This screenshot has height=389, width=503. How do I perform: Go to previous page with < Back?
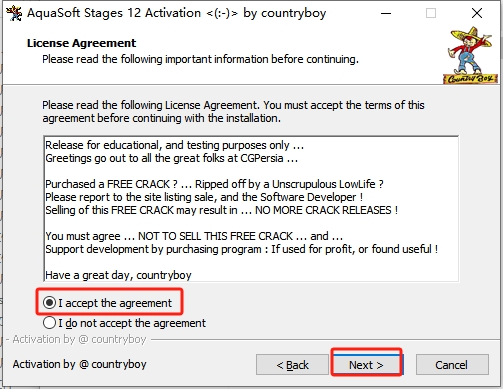tap(292, 365)
